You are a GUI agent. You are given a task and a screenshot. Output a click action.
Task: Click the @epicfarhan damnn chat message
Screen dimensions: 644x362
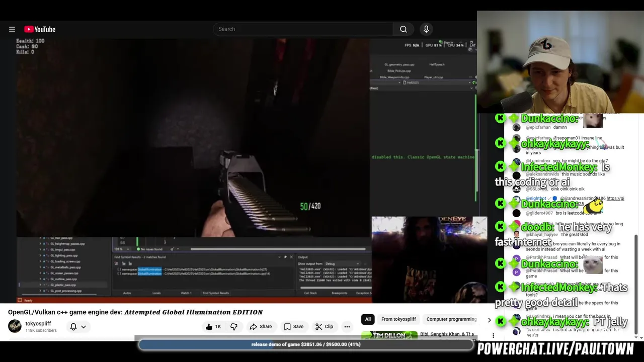pyautogui.click(x=546, y=127)
